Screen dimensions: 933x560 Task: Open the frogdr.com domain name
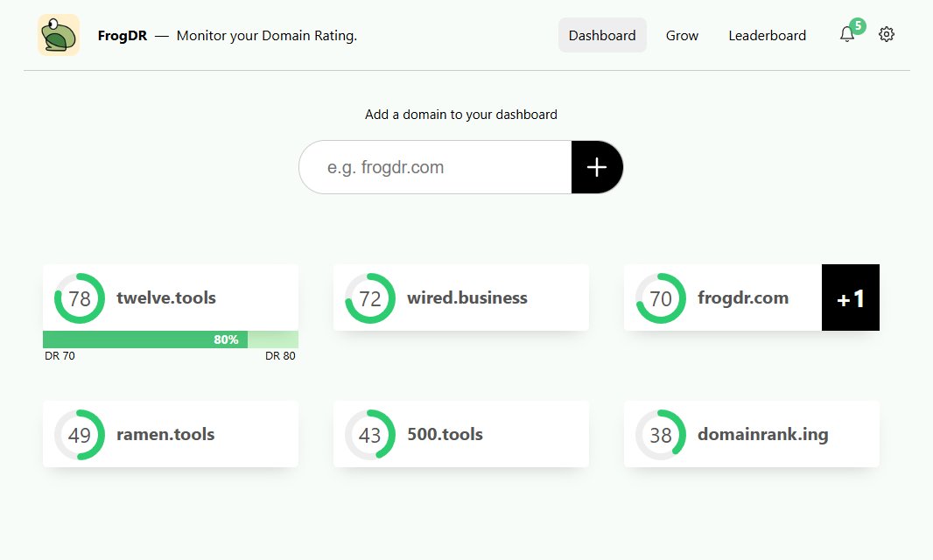[x=743, y=297]
